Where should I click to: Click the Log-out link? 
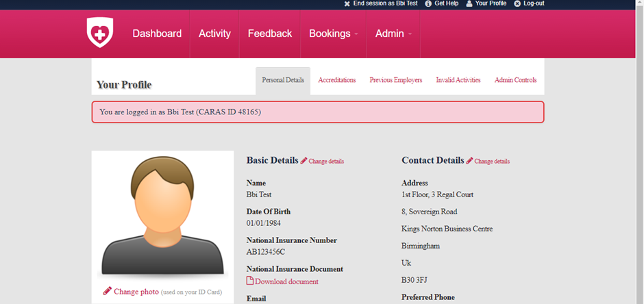[x=534, y=3]
